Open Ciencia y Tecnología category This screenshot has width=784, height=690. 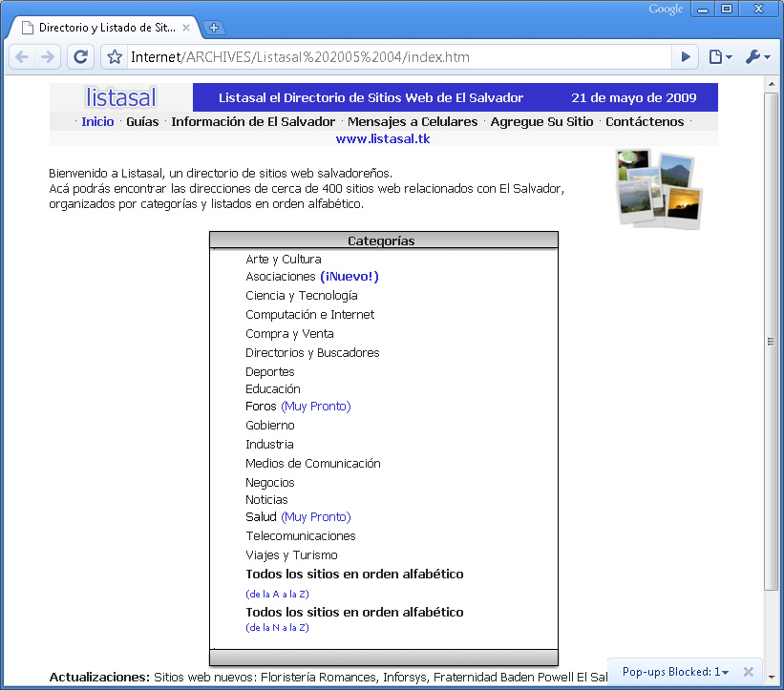tap(302, 295)
